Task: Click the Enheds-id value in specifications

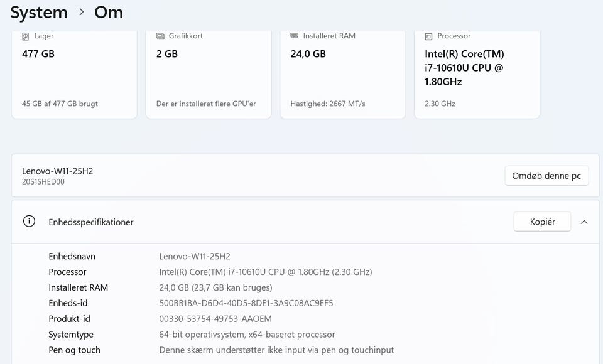Action: pos(246,303)
